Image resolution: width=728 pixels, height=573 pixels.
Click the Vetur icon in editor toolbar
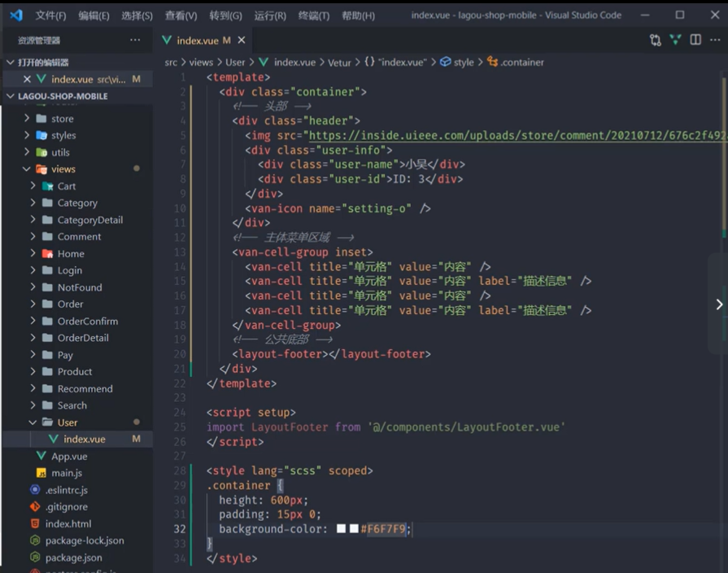[676, 40]
